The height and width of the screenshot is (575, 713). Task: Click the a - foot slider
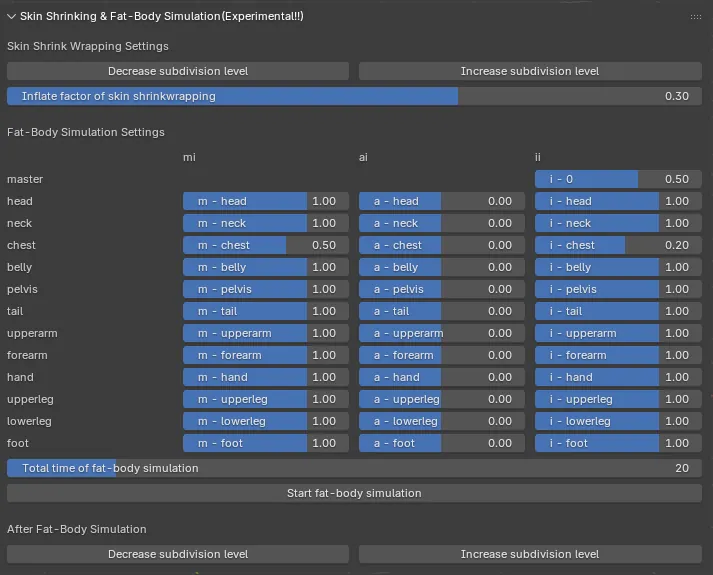click(442, 443)
